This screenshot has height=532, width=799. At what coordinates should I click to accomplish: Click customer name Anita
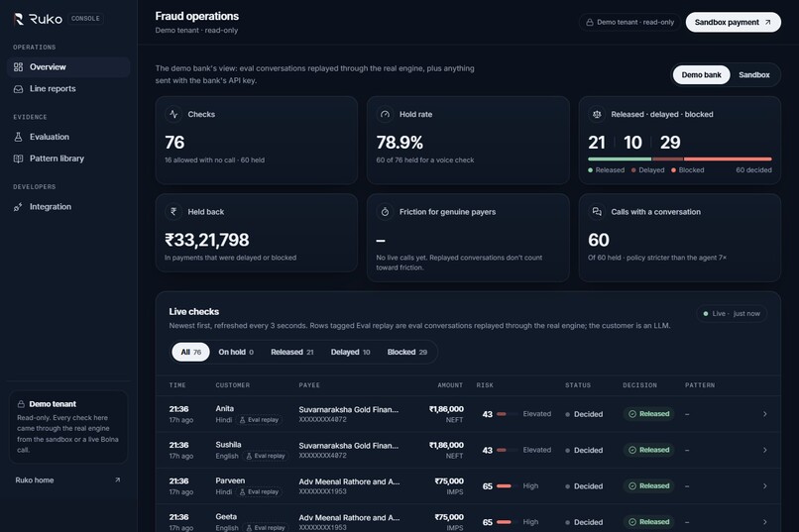click(x=225, y=408)
